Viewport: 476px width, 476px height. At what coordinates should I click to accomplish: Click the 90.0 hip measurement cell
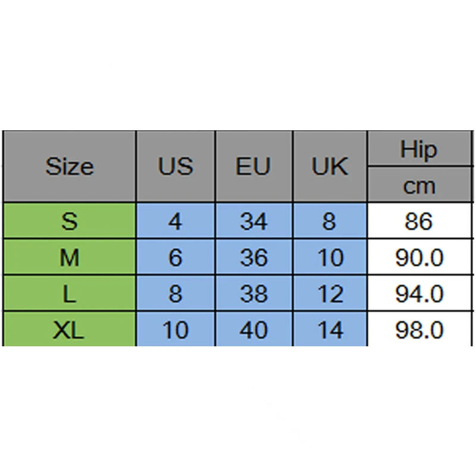point(418,258)
